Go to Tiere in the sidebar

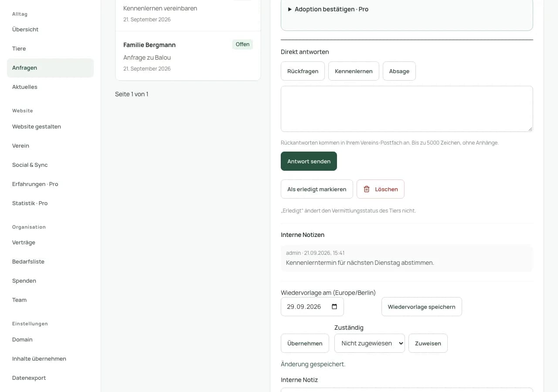point(50,49)
